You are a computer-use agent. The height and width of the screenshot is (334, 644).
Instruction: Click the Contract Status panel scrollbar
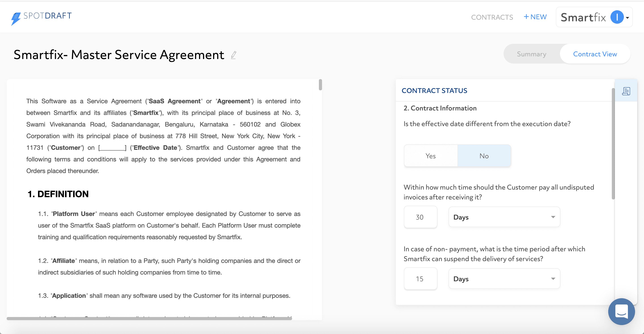613,144
